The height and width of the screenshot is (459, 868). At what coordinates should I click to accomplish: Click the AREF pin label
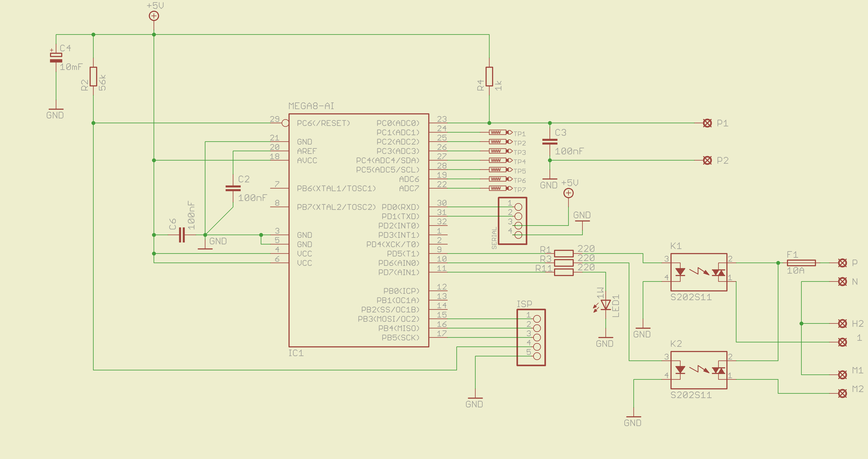pos(307,151)
